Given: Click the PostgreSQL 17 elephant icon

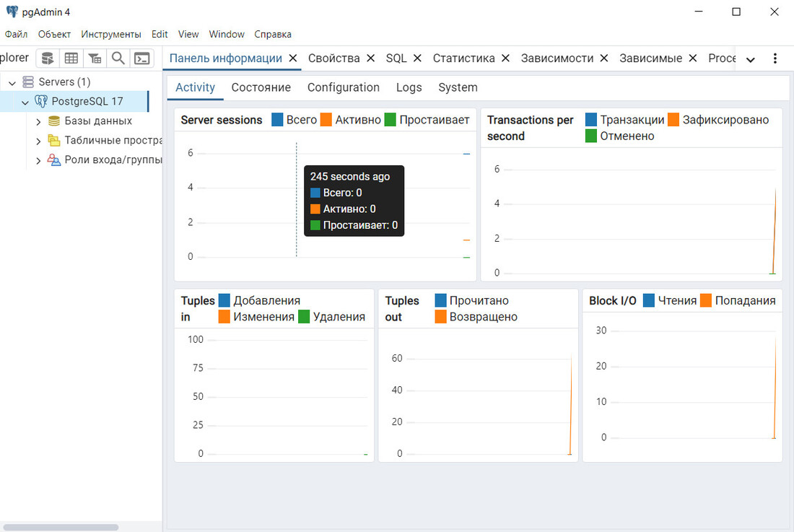Looking at the screenshot, I should [x=41, y=101].
